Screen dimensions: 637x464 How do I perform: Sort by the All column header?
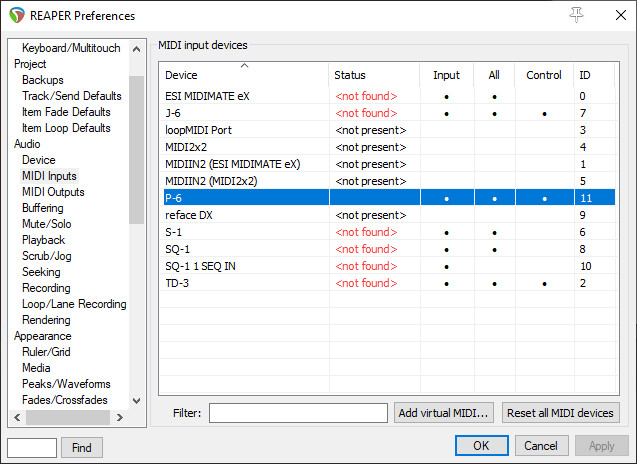[x=494, y=75]
